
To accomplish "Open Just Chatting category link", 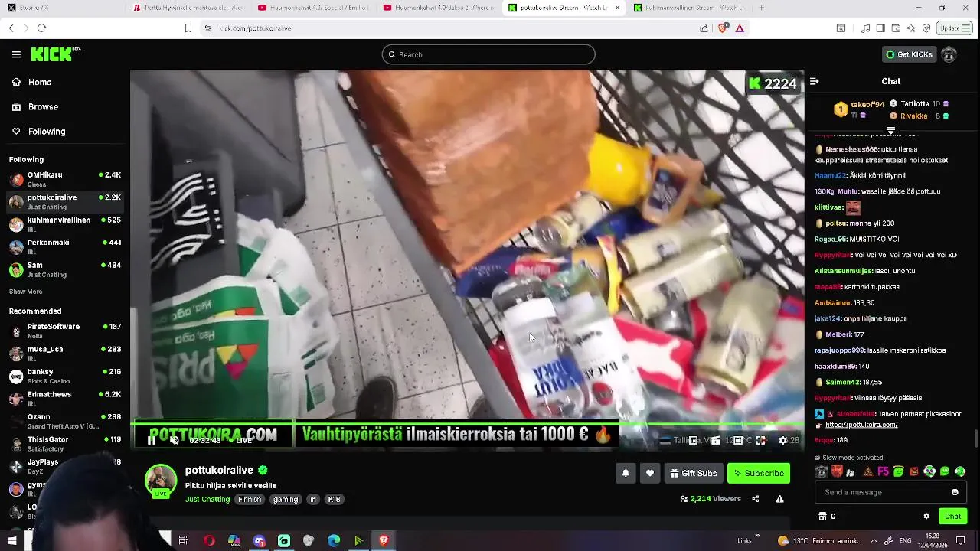I will (x=207, y=499).
